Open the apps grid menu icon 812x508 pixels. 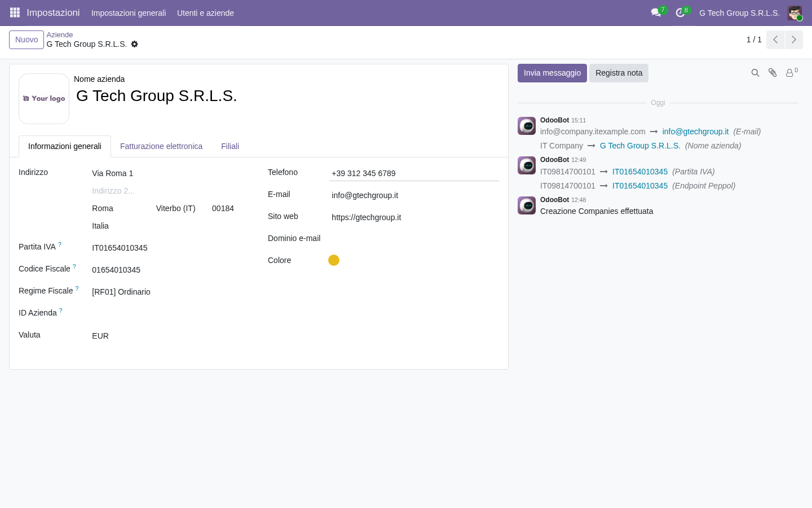click(15, 12)
